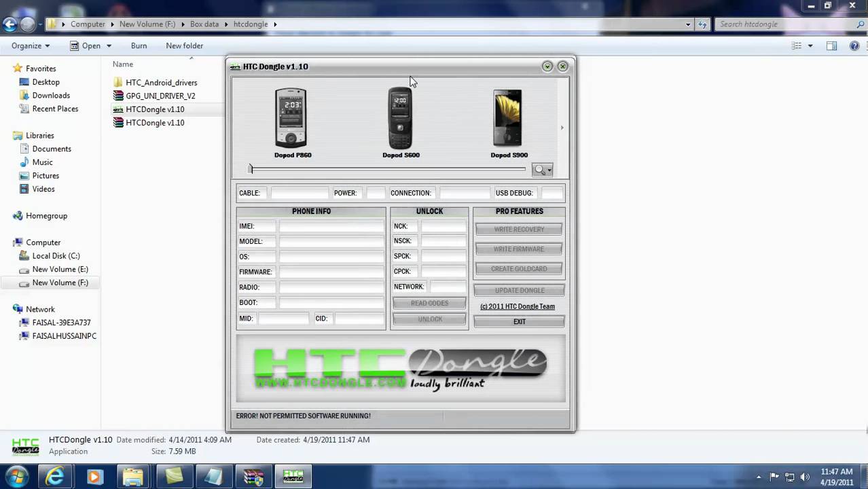Open the Music library

click(42, 162)
